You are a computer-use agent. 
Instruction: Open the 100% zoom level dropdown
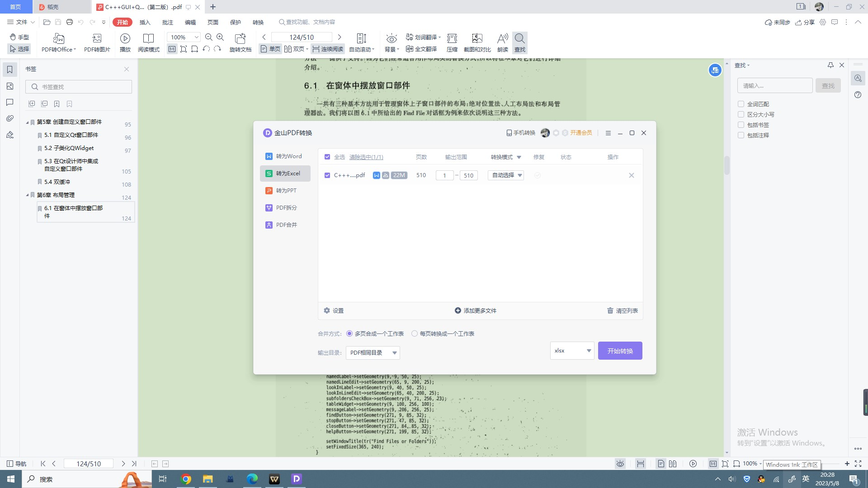[x=184, y=37]
